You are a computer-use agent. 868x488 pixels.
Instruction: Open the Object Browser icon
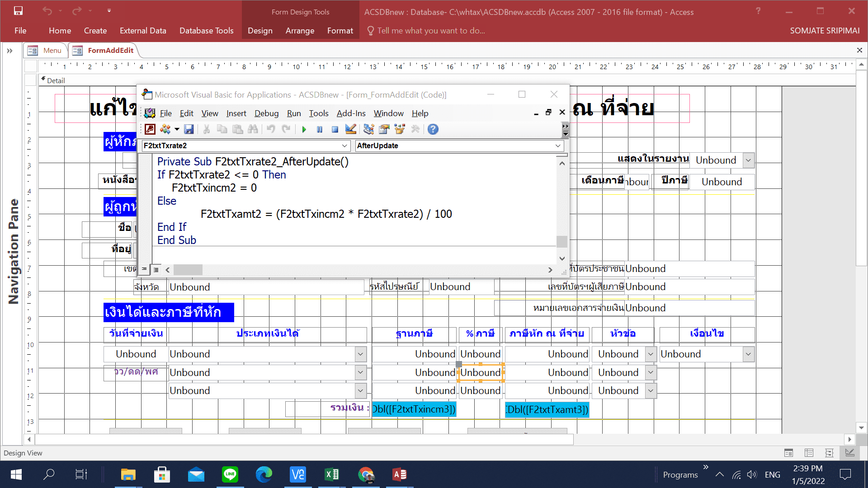click(400, 129)
